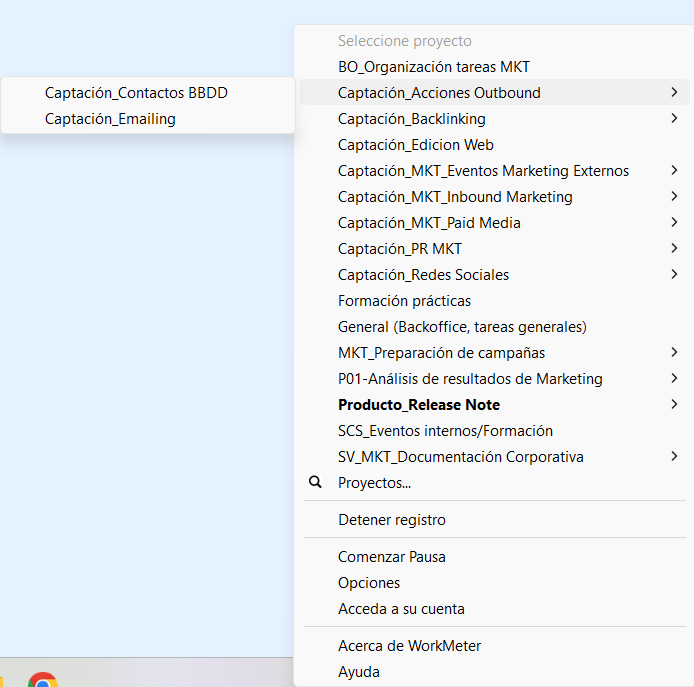This screenshot has height=687, width=694.
Task: Pick the Formación prácticas project
Action: coord(404,301)
